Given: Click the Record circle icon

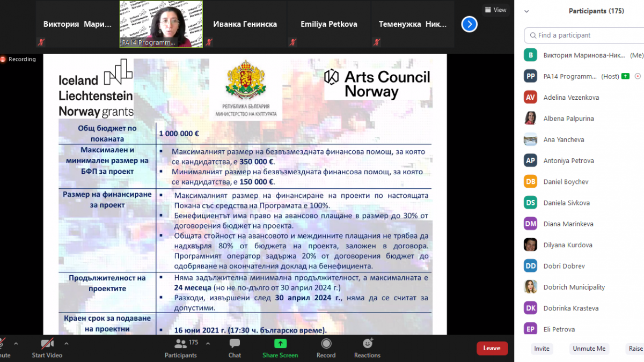Looking at the screenshot, I should pos(326,343).
